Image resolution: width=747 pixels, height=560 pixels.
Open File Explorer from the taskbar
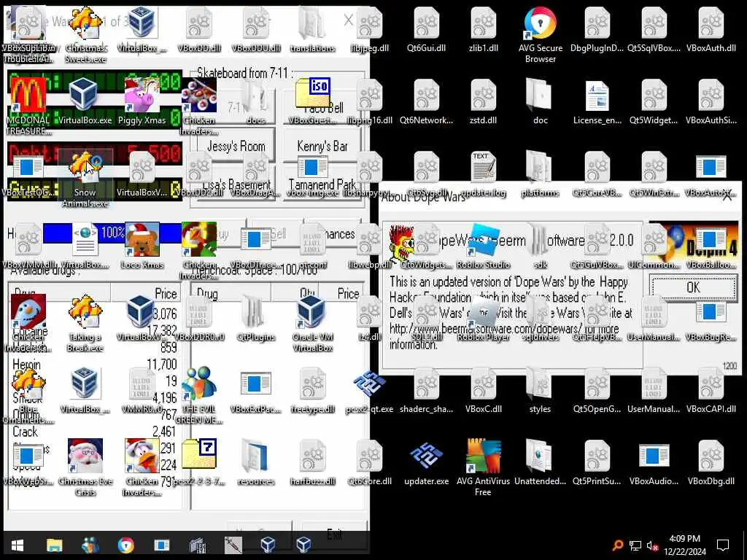54,545
